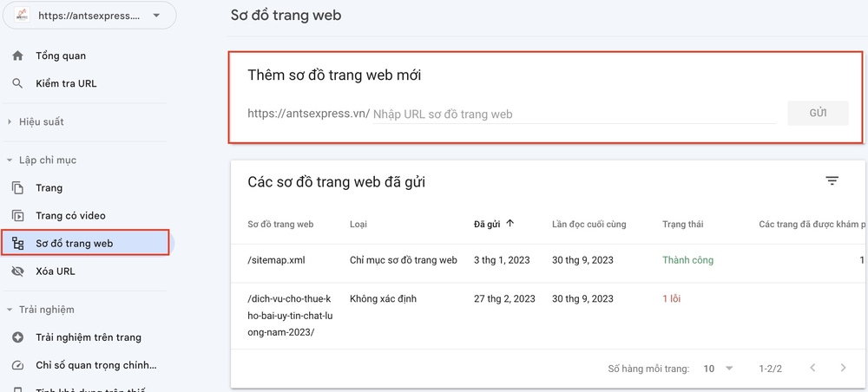This screenshot has height=392, width=868.
Task: Sort by Loại column header
Action: [358, 224]
